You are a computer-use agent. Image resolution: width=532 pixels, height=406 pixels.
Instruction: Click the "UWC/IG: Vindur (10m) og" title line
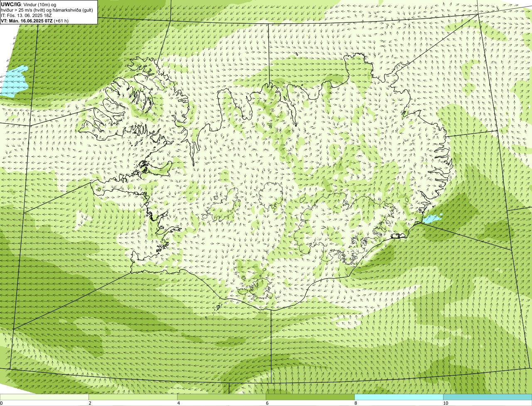click(29, 4)
